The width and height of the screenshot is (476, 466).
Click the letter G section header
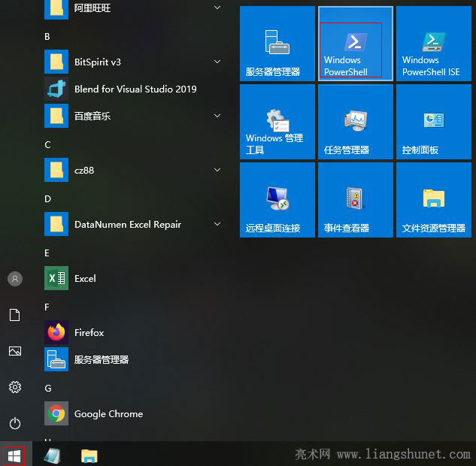pos(48,389)
